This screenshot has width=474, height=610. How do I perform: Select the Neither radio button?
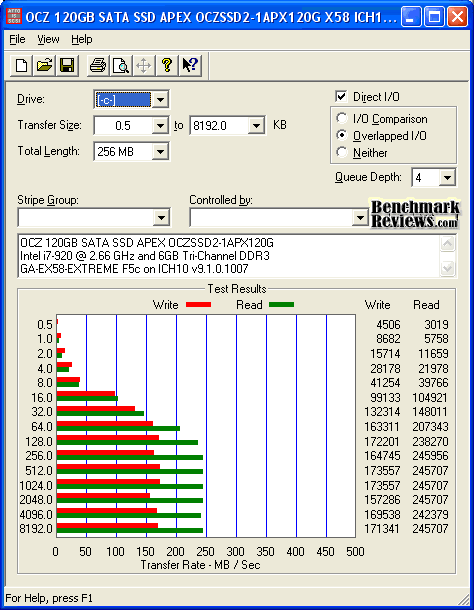click(x=341, y=152)
